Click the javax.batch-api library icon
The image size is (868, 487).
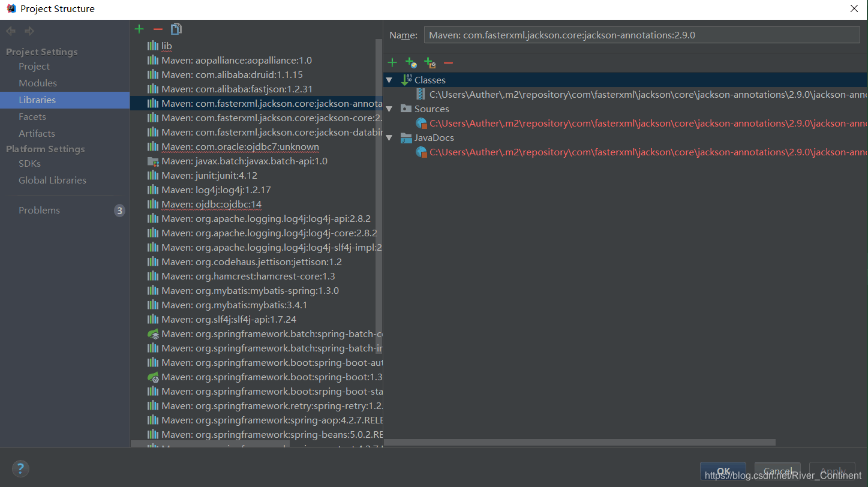point(153,161)
